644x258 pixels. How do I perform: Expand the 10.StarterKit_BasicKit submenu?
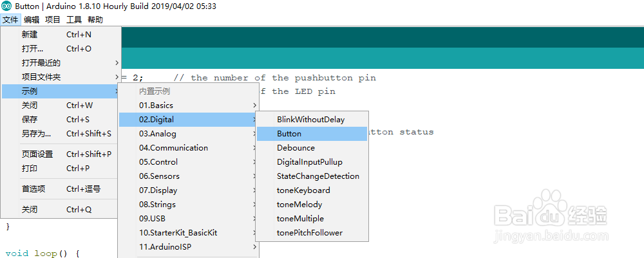(x=189, y=233)
